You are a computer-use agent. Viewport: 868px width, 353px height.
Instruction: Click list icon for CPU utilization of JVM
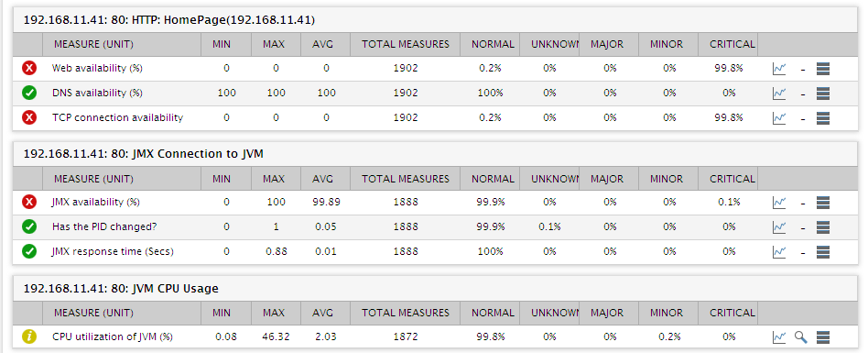click(x=823, y=336)
